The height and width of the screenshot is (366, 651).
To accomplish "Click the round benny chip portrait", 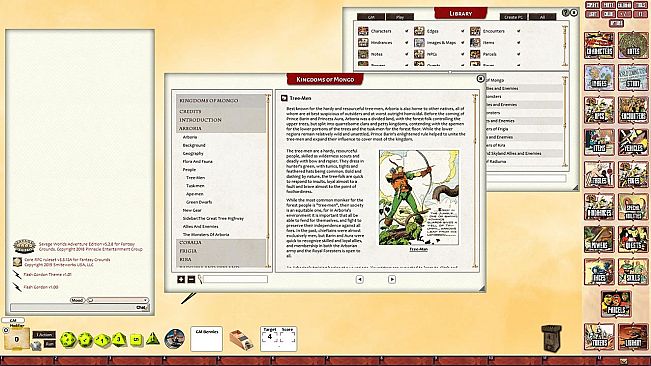I will (x=175, y=339).
